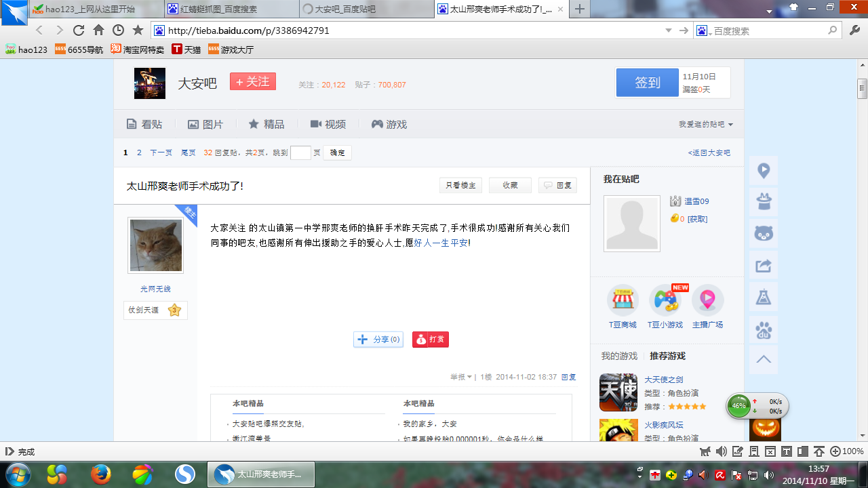Click the page number jump input field
Viewport: 868px width, 488px height.
[x=300, y=153]
